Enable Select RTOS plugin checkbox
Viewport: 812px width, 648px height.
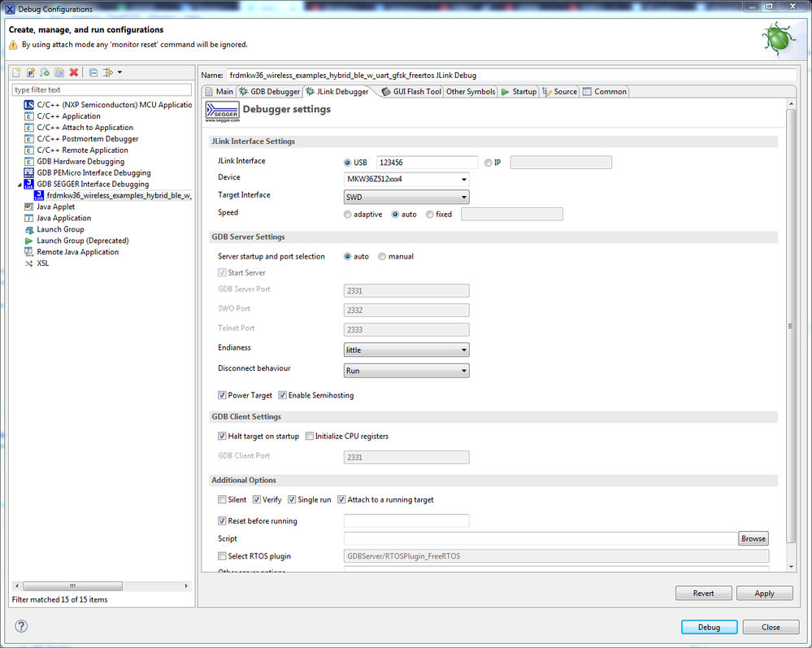pos(222,556)
